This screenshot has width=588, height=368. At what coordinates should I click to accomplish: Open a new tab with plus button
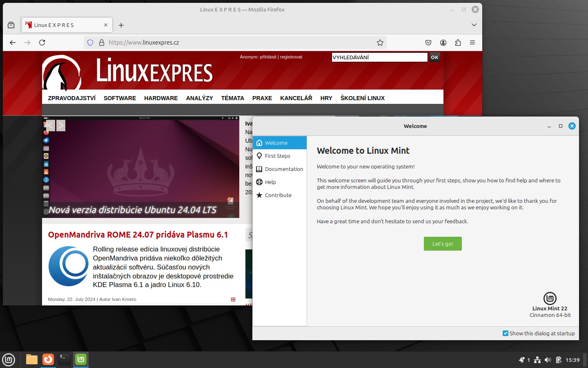point(121,25)
